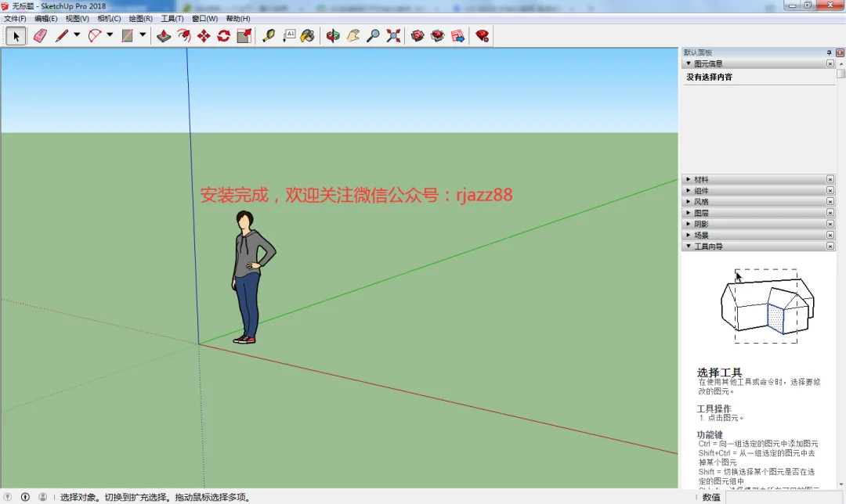Click the 数值 measurements input box
This screenshot has height=504, width=846.
[x=785, y=497]
